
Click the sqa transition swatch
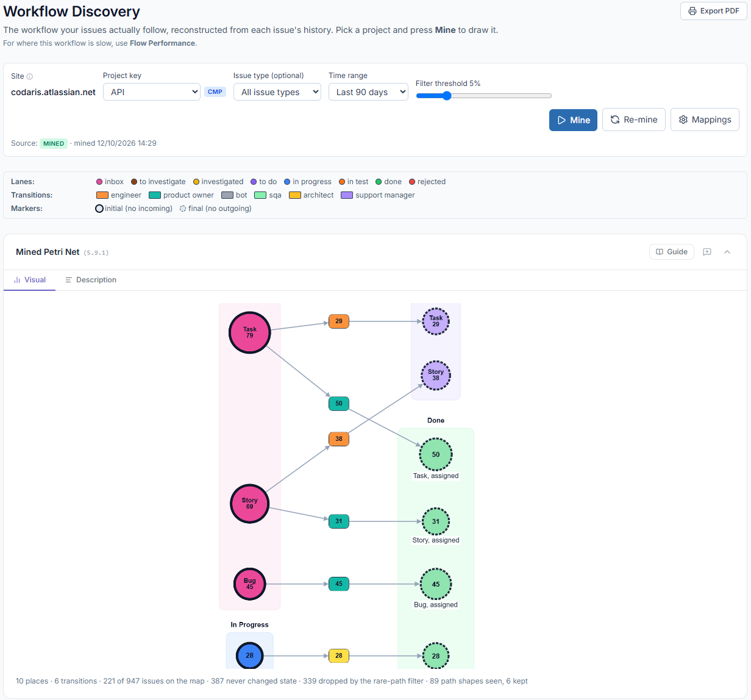point(260,195)
